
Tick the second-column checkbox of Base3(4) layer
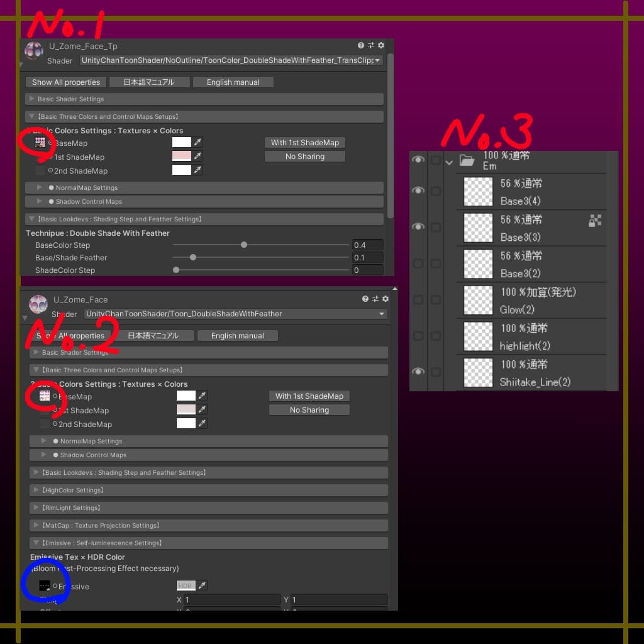coord(436,191)
